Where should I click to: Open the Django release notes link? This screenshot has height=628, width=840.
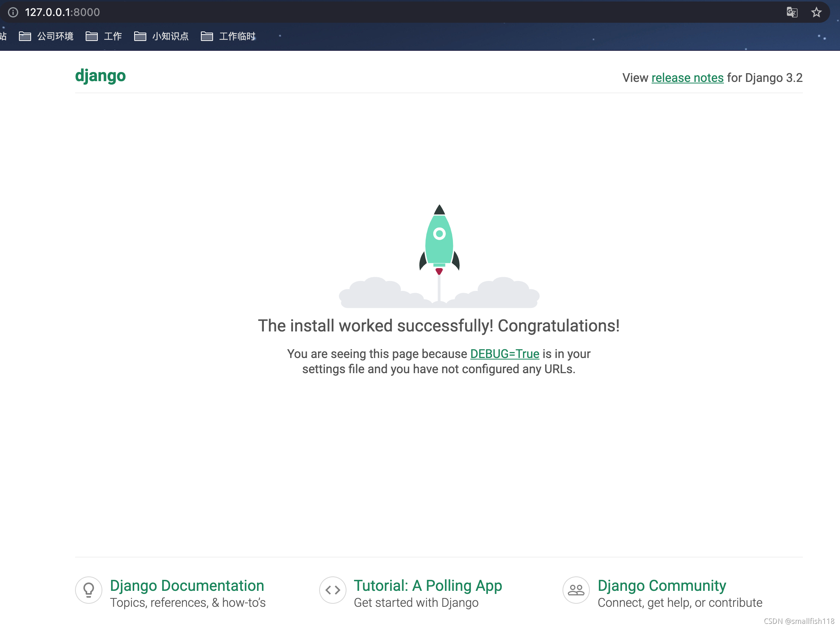pyautogui.click(x=687, y=77)
